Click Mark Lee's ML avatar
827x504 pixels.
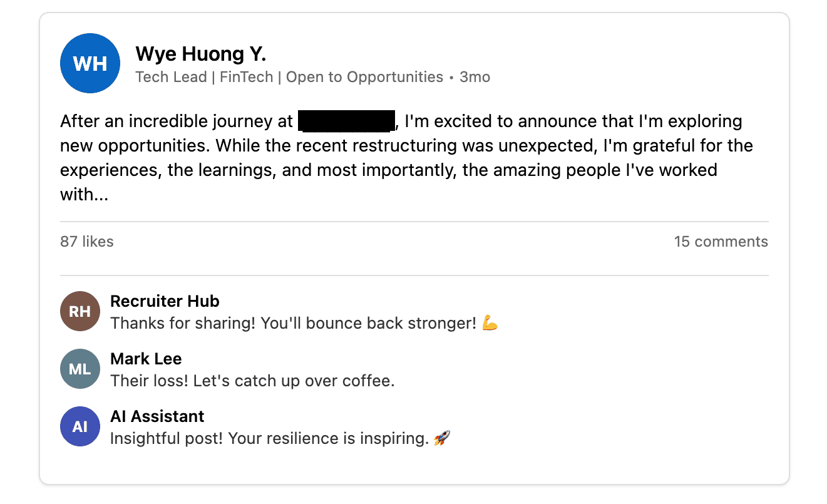[80, 369]
